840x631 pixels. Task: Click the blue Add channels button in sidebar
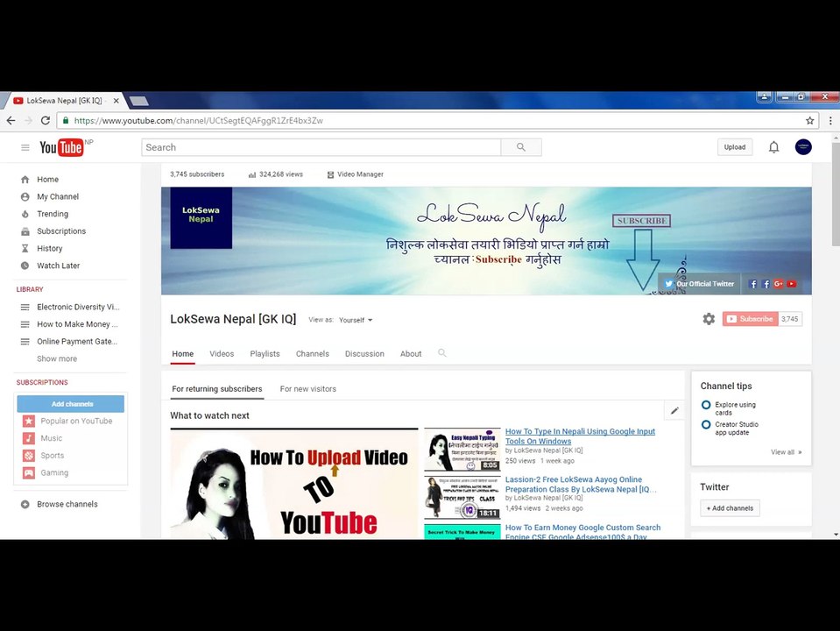tap(71, 404)
